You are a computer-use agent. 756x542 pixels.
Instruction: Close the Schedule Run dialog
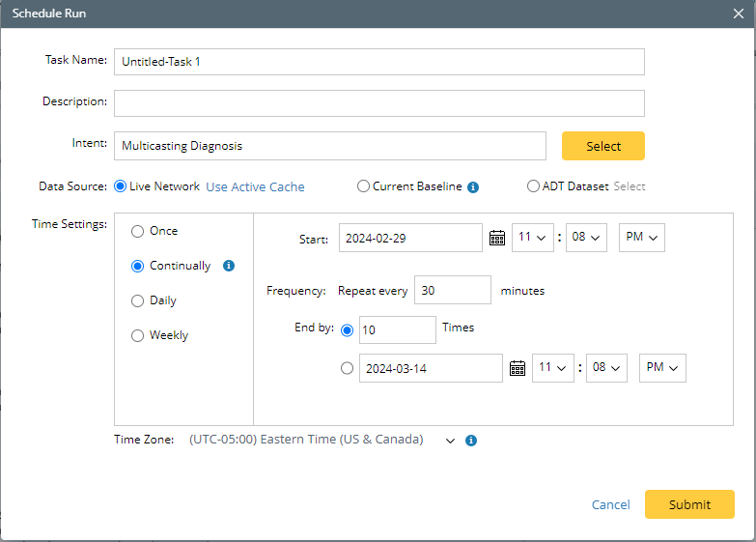739,14
